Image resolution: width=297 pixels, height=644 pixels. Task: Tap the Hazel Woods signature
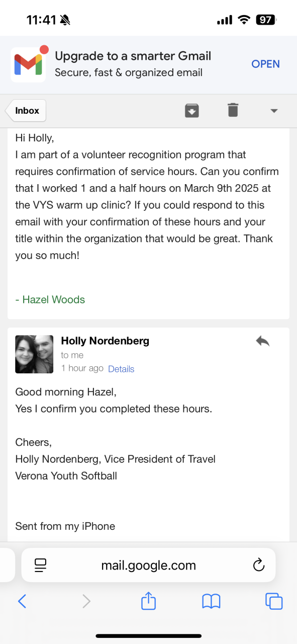[x=50, y=299]
